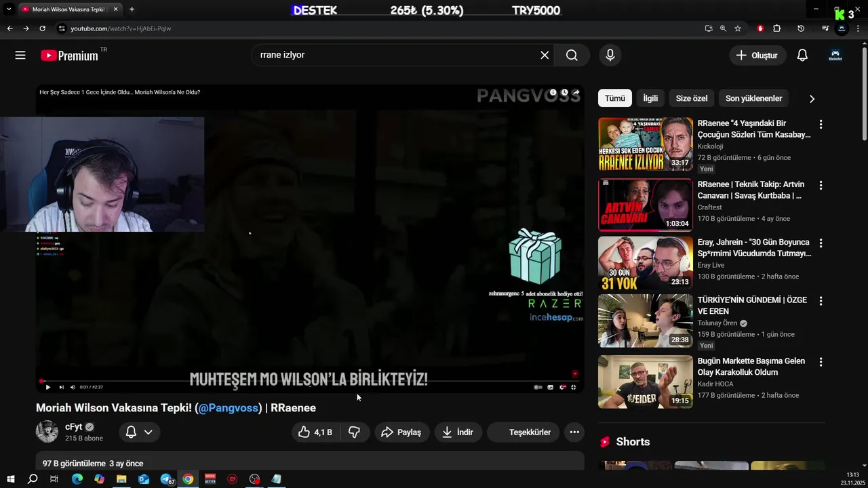Open options for Bugün Markette Başıma Gelen video
Viewport: 868px width, 488px height.
821,362
